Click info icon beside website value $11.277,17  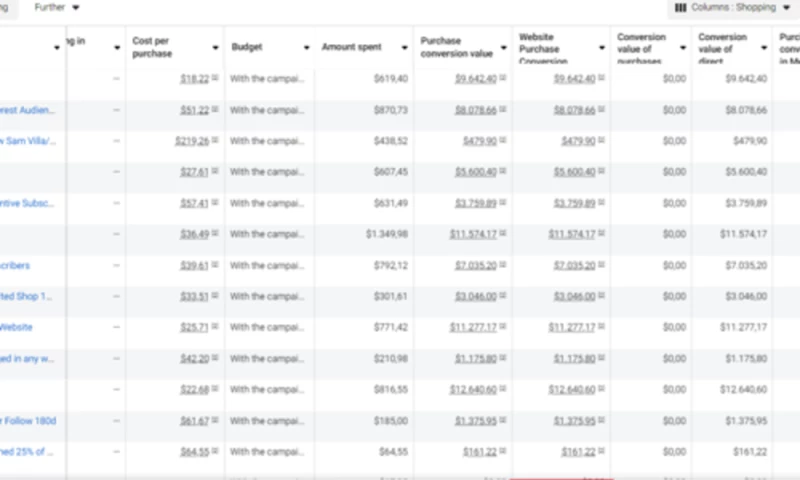602,326
